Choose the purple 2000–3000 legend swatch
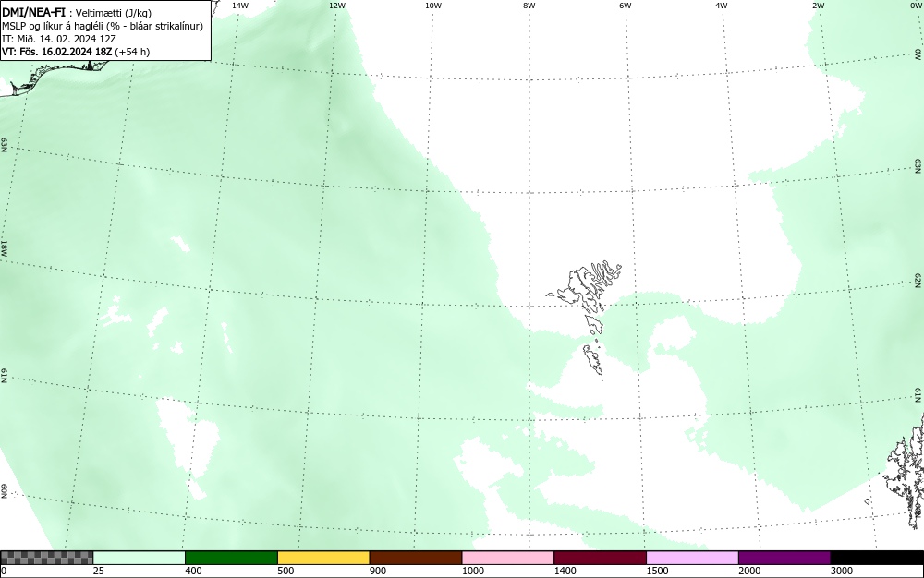The width and height of the screenshot is (924, 578). (x=784, y=558)
